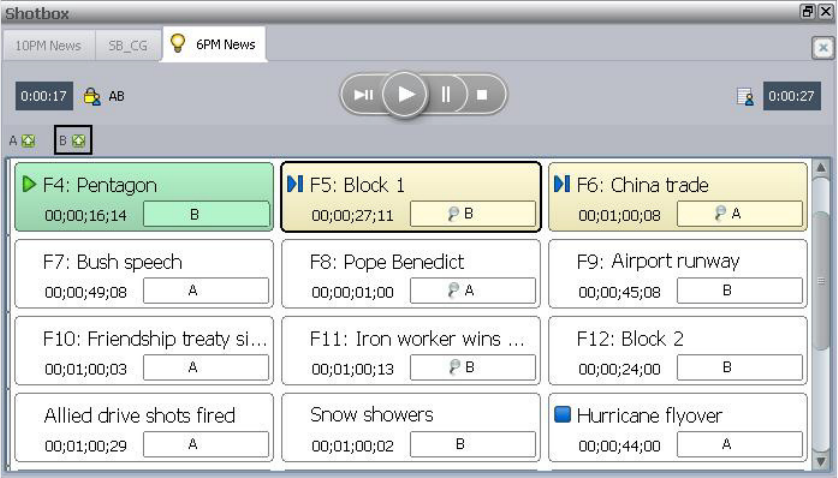Click the 0:00:17 elapsed time display
This screenshot has height=478, width=838.
tap(44, 96)
